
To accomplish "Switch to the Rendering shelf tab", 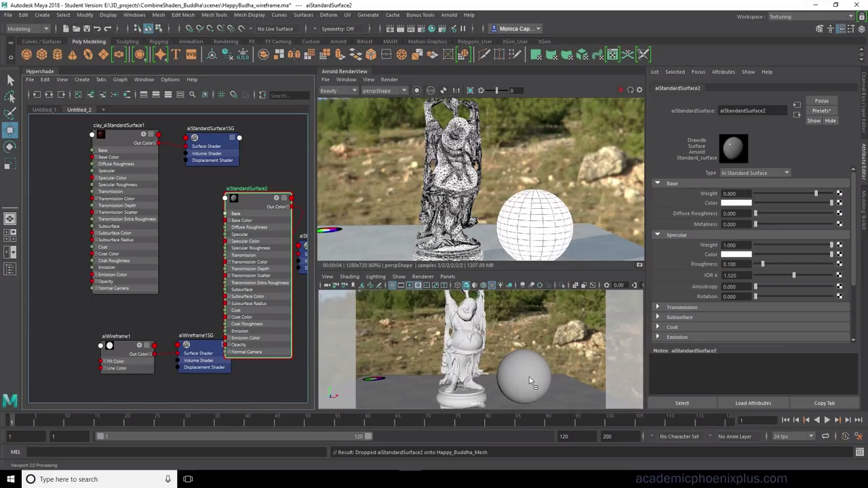I will (x=226, y=42).
